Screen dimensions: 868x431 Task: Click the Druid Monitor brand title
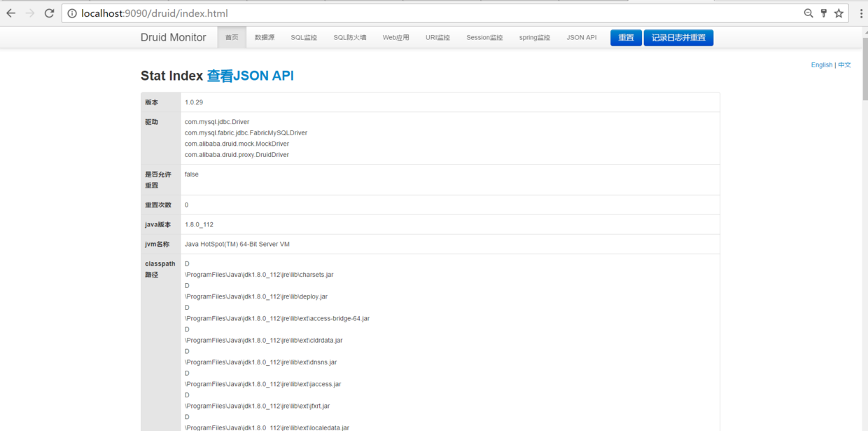coord(173,38)
